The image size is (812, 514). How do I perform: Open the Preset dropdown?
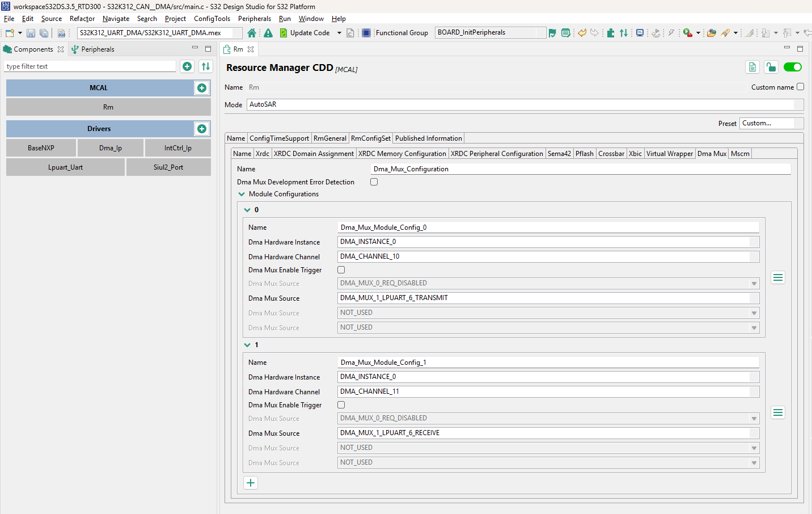tap(772, 123)
